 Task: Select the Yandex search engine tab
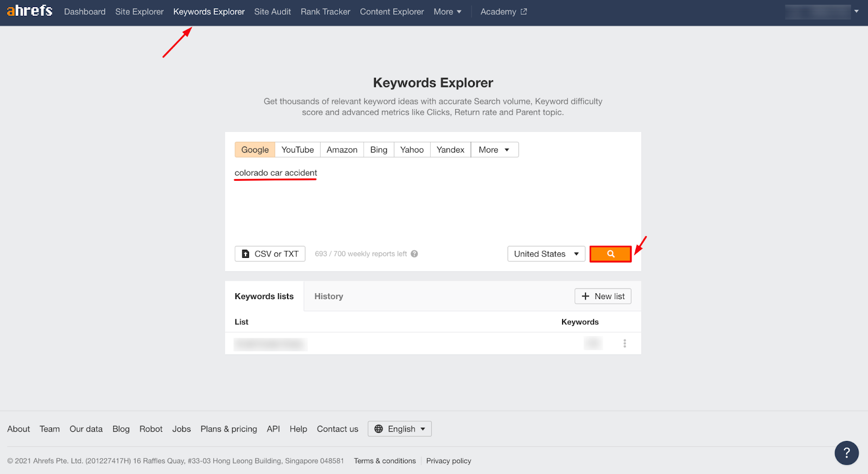[x=450, y=150]
